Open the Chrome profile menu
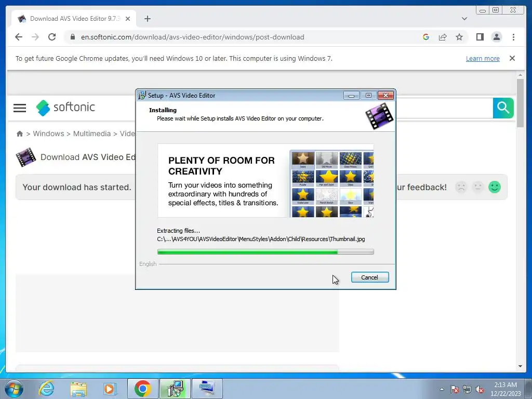Screen dimensions: 532x399 point(496,37)
